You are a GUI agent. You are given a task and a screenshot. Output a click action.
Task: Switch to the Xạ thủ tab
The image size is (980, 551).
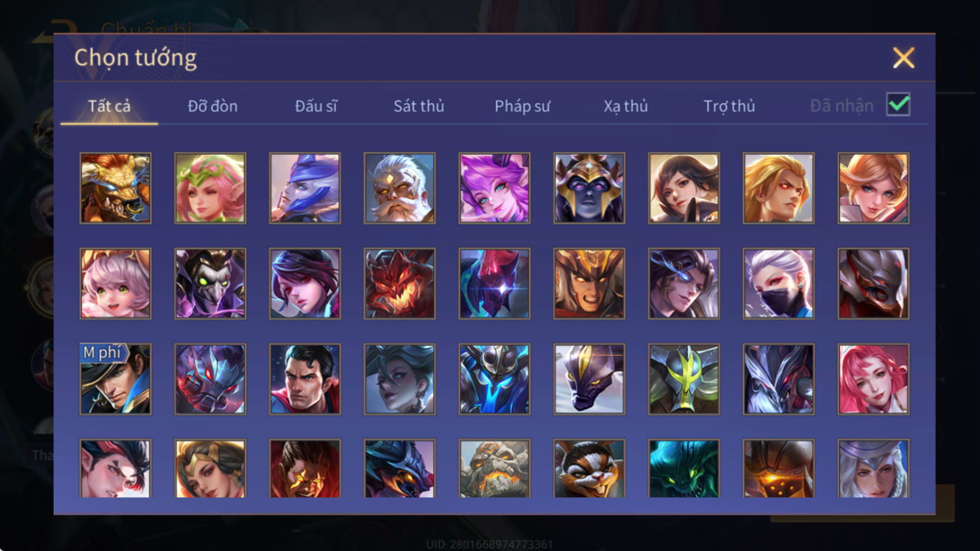(x=626, y=106)
